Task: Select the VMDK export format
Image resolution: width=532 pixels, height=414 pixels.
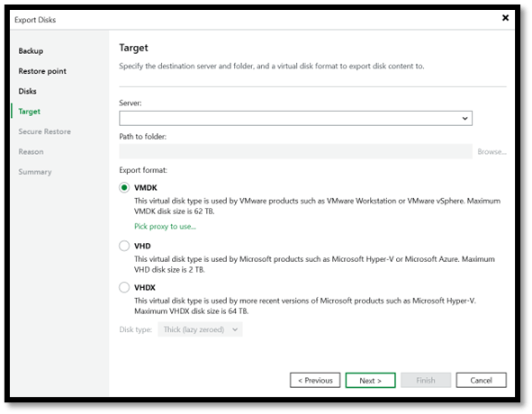Action: pos(124,187)
